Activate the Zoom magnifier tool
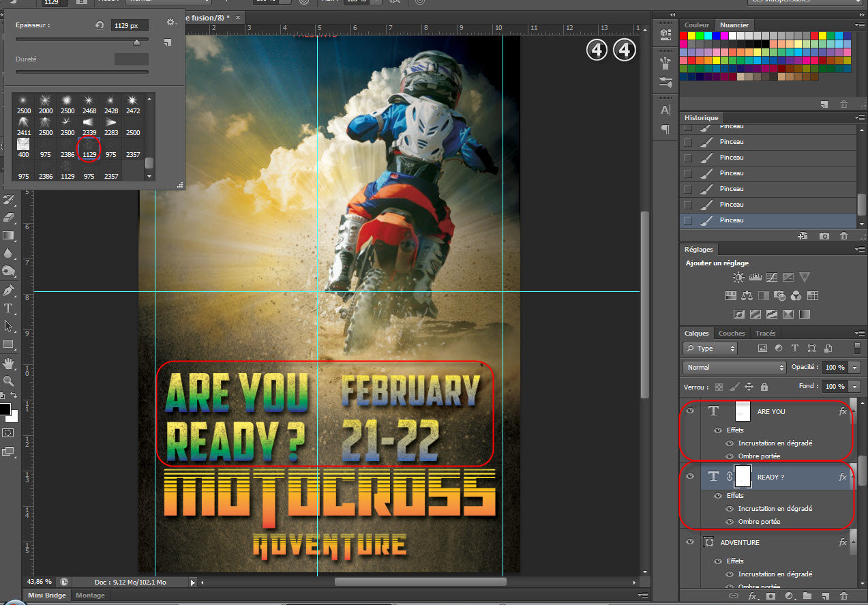Viewport: 868px width, 605px height. coord(9,381)
